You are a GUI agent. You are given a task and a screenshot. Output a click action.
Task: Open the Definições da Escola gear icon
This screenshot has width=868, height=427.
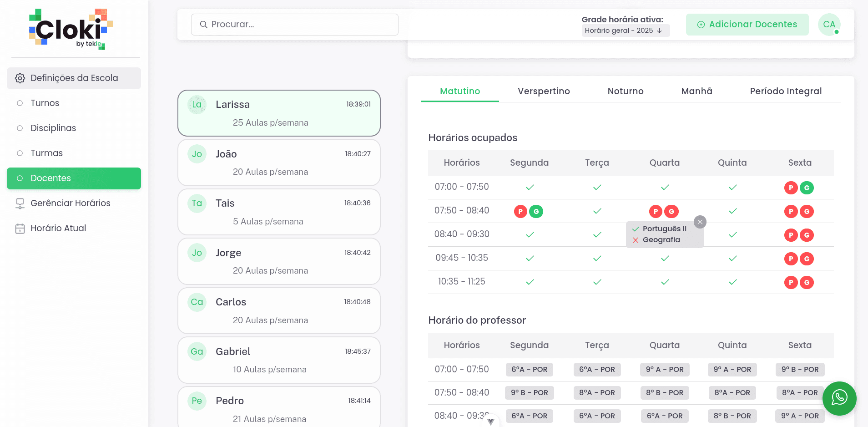click(20, 78)
